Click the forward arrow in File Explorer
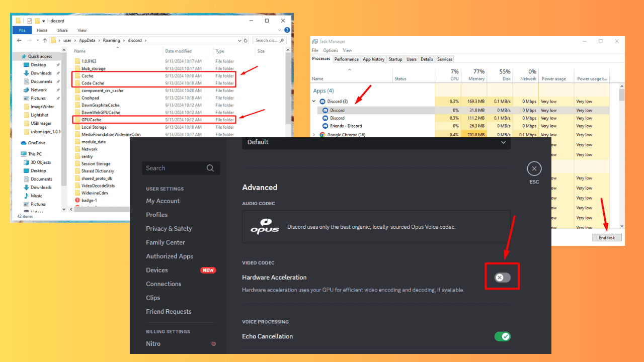This screenshot has width=644, height=362. click(30, 40)
